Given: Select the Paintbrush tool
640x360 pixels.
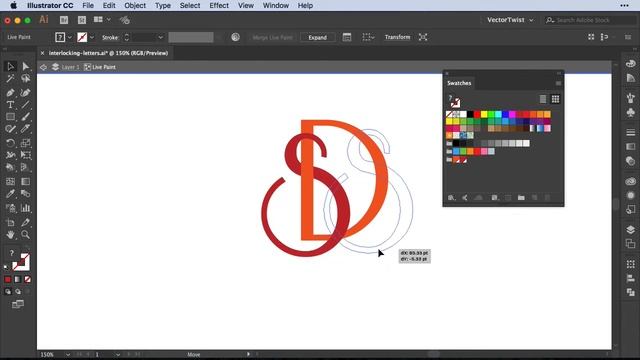Looking at the screenshot, I should 25,117.
